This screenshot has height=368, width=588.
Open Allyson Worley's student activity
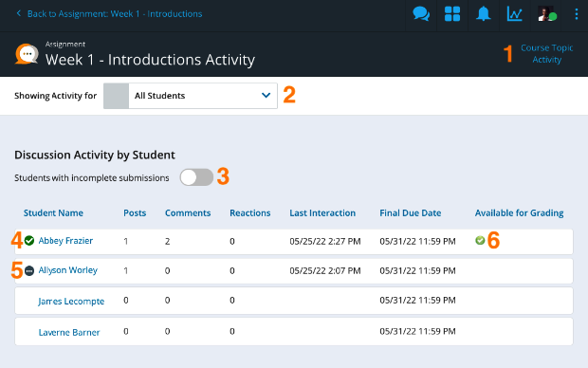[68, 270]
